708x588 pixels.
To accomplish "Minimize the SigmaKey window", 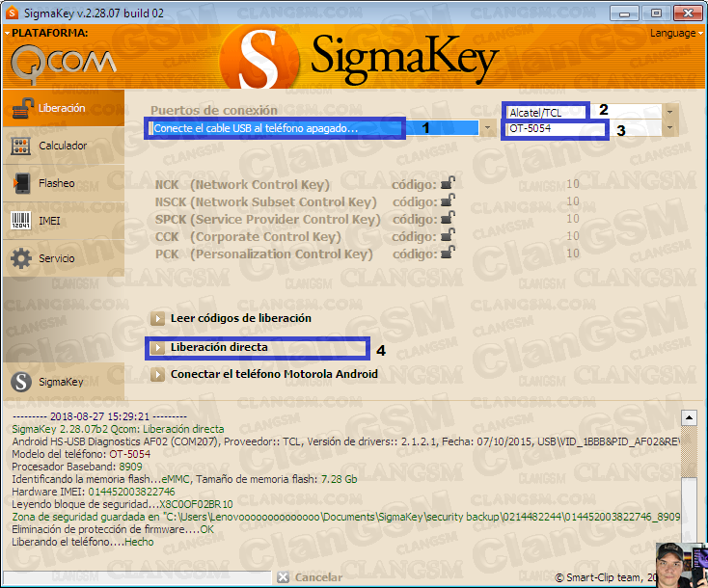I will 624,13.
